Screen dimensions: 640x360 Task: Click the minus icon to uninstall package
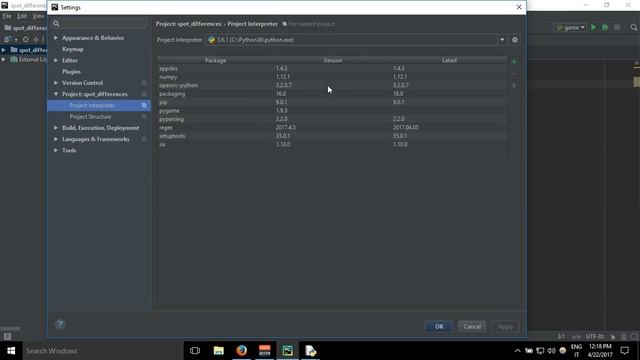pos(514,74)
